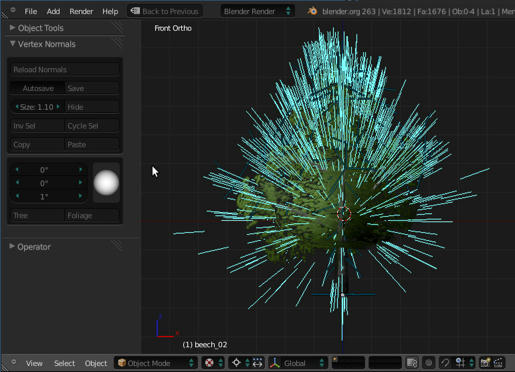Viewport: 515px width, 372px height.
Task: Click the pivot point selector icon
Action: (236, 363)
